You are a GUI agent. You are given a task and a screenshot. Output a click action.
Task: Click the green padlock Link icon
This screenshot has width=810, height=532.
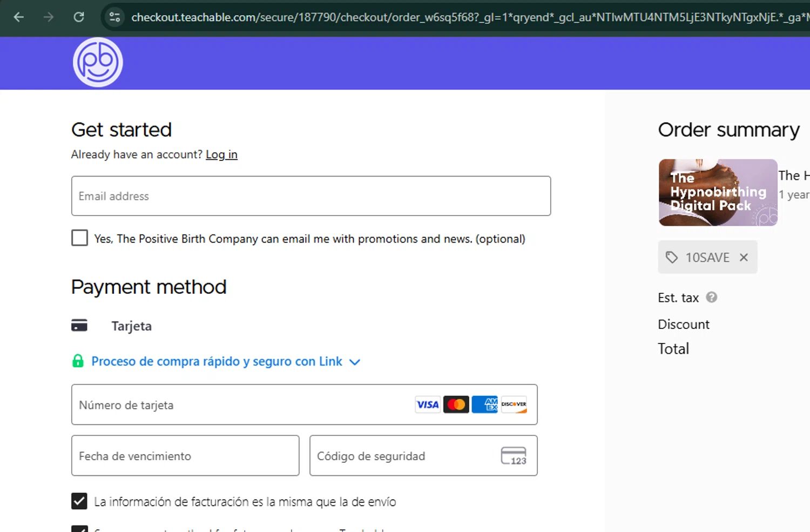click(78, 361)
